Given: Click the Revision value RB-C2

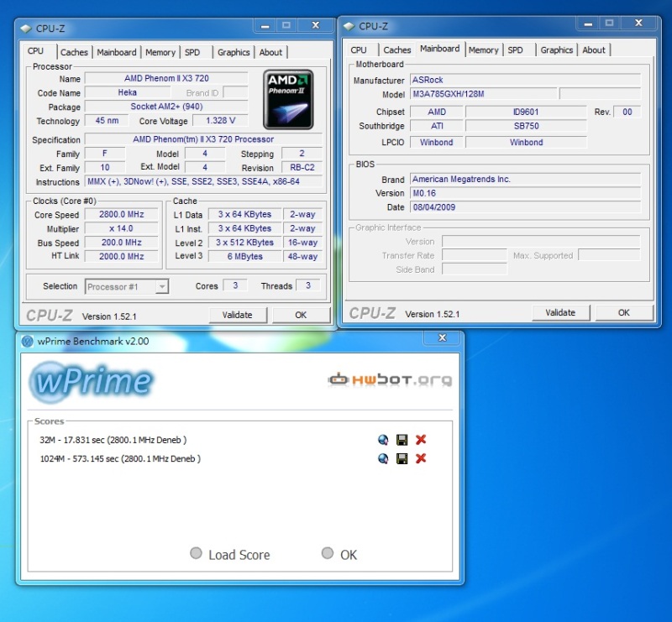Looking at the screenshot, I should 302,168.
